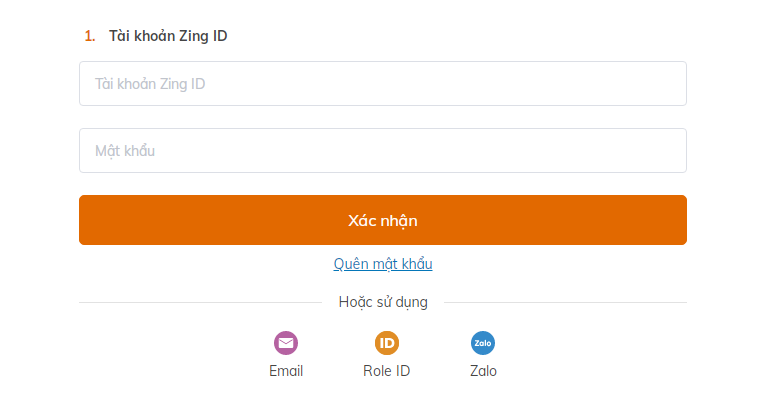Image resolution: width=762 pixels, height=409 pixels.
Task: Click the Xác nhận button's white label text
Action: [x=383, y=220]
